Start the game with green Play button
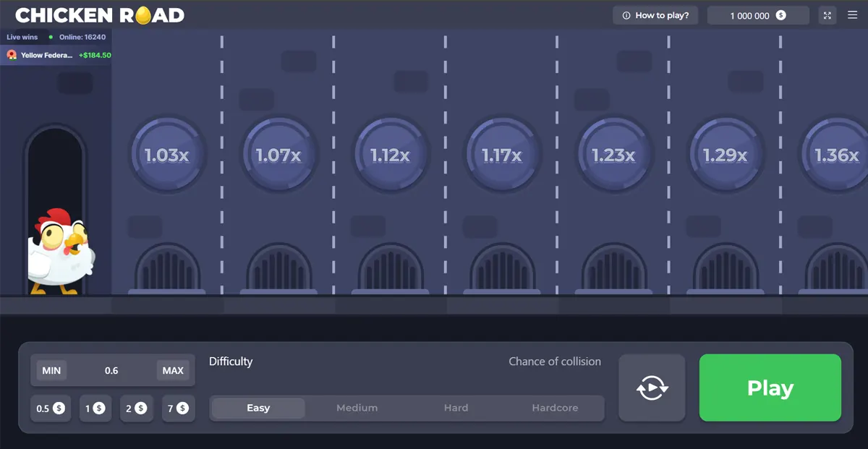 click(x=770, y=388)
